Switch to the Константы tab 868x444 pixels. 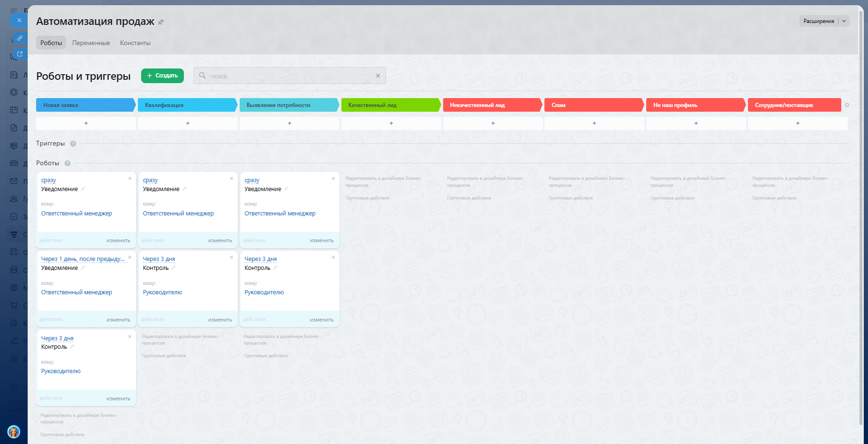click(x=135, y=43)
